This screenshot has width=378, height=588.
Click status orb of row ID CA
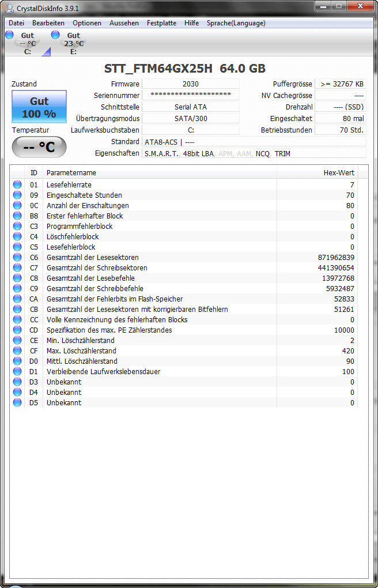[17, 299]
